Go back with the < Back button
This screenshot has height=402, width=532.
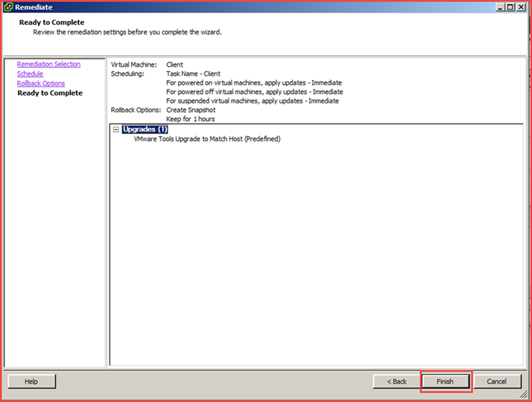[396, 382]
